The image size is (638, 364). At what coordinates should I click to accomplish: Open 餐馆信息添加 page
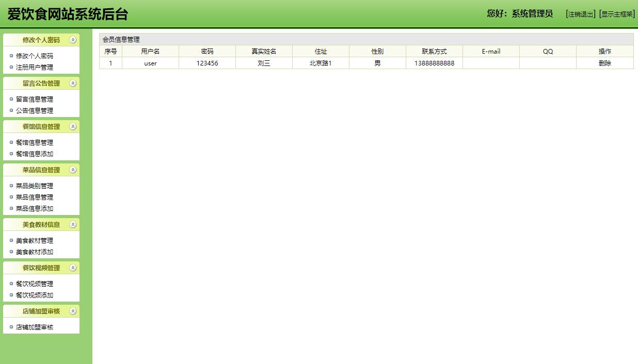pos(35,154)
